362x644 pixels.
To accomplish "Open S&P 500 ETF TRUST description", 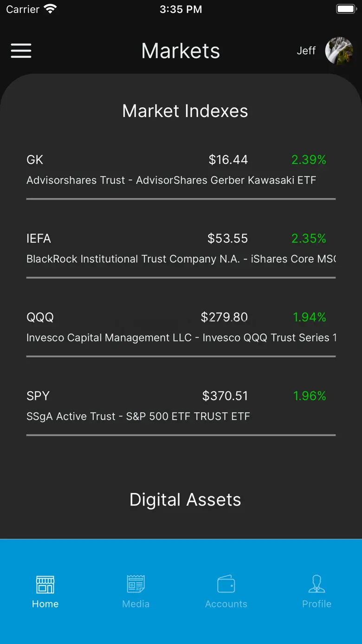I will (138, 416).
